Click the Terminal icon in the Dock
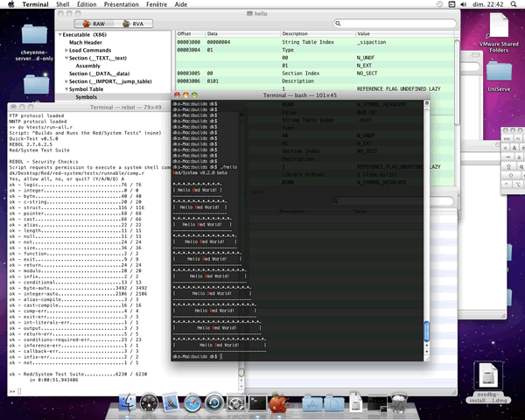Viewport: 525px width, 420px height. pos(258,403)
